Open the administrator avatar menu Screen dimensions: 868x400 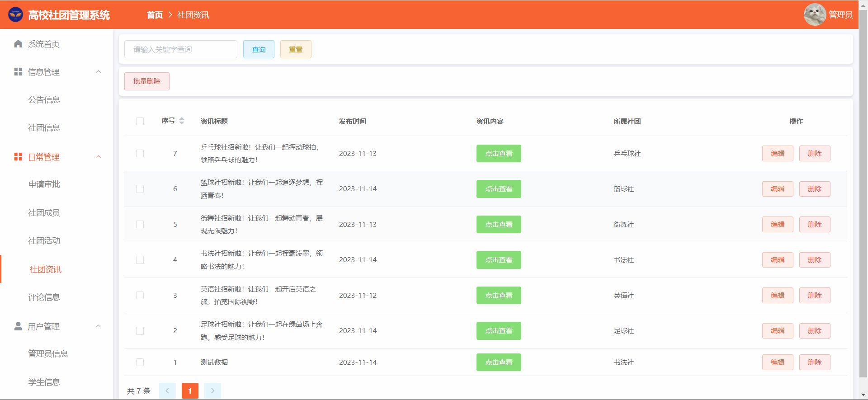(x=815, y=14)
